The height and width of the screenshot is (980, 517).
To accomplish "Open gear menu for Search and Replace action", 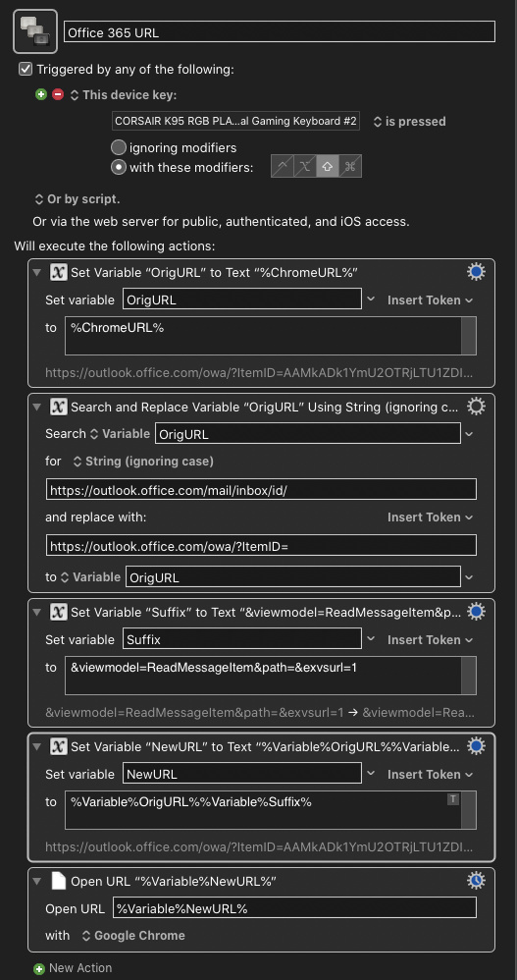I will click(x=476, y=407).
